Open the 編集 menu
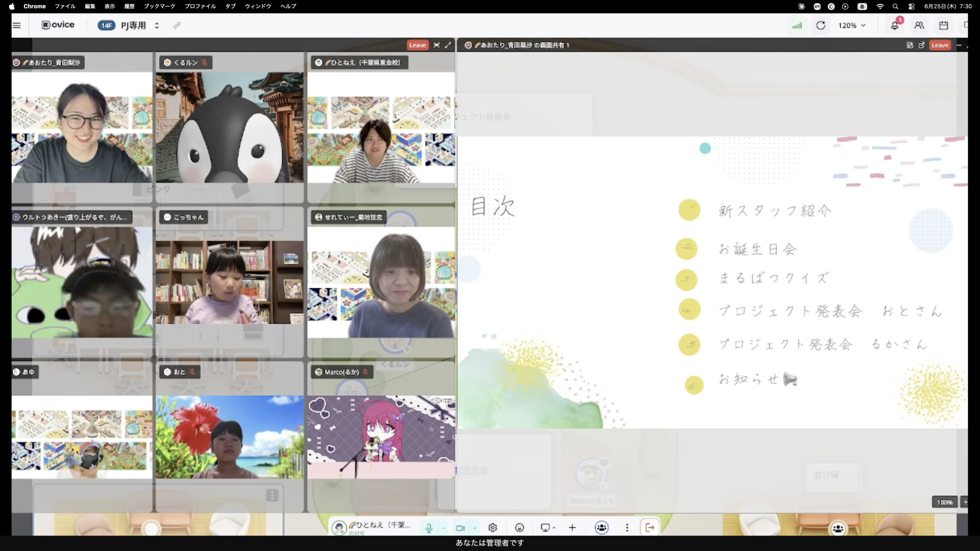Image resolution: width=980 pixels, height=551 pixels. (x=90, y=6)
